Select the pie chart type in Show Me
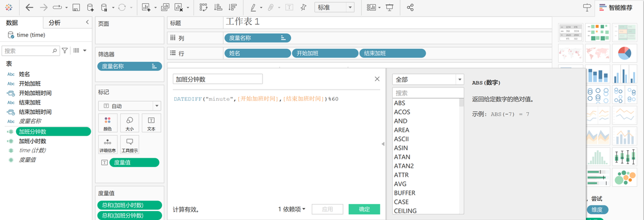The image size is (644, 220). (624, 53)
